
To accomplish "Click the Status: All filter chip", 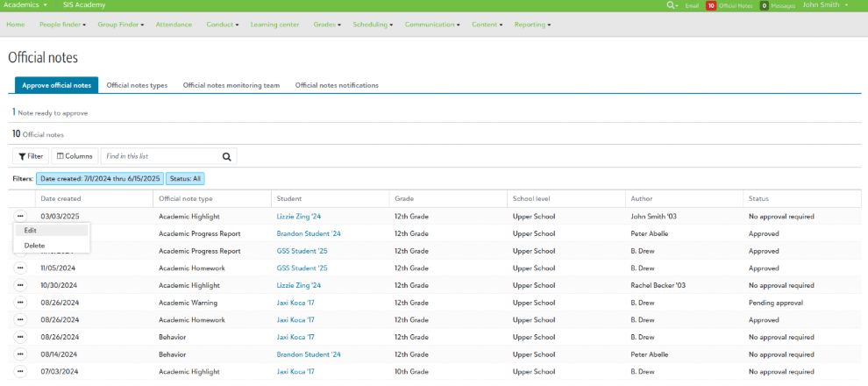I will pyautogui.click(x=186, y=179).
